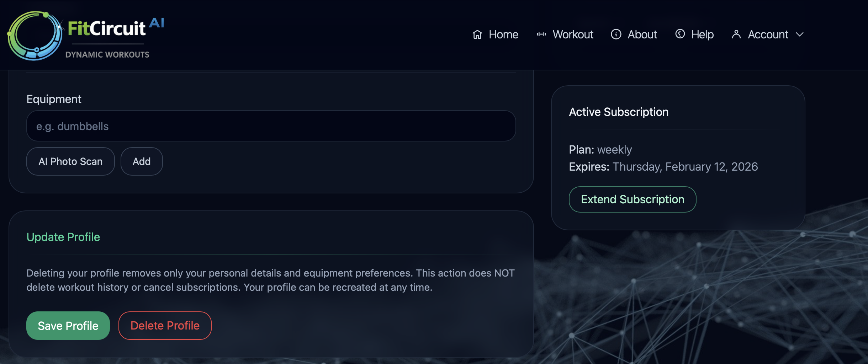Click the circular icon beside Help
Screen dimensions: 868x364
click(x=680, y=34)
